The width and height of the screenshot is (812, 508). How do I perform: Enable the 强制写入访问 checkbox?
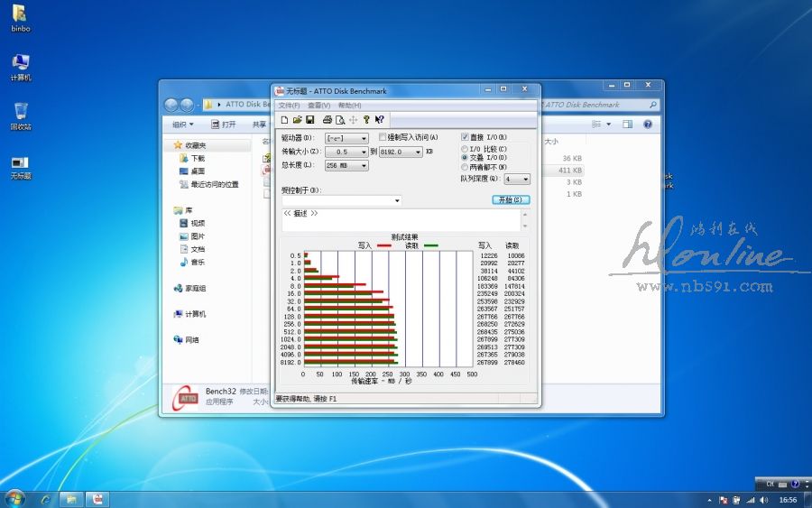point(383,137)
